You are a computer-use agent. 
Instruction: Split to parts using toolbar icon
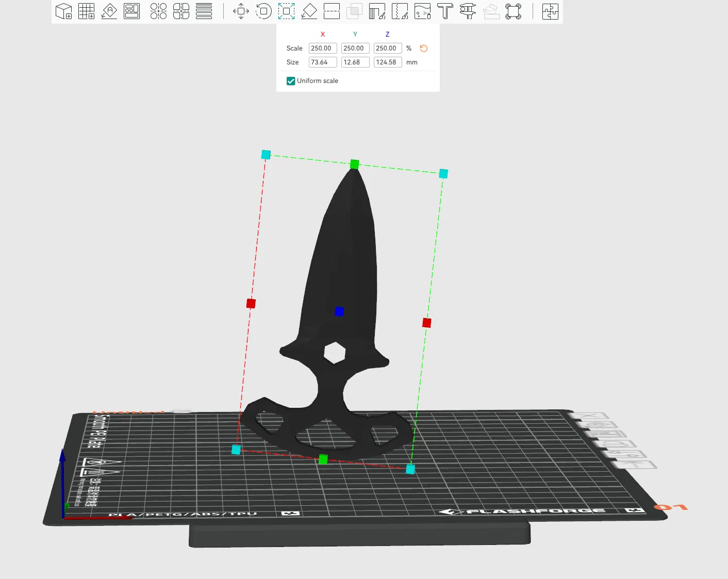click(181, 11)
